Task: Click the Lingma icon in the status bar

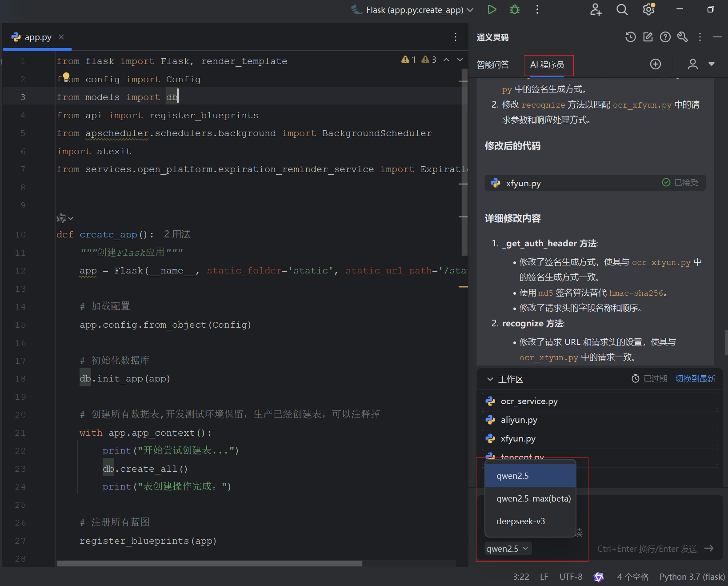Action: tap(599, 577)
